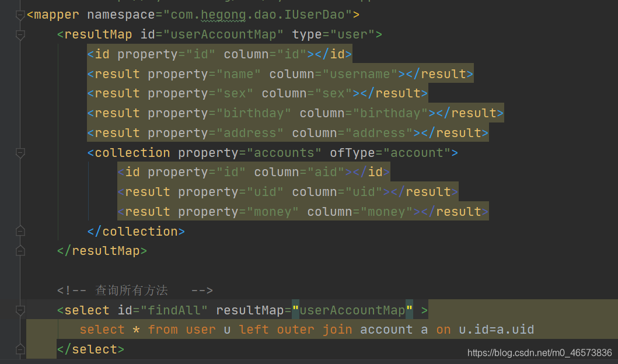618x364 pixels.
Task: Click the property value "money"
Action: click(273, 212)
